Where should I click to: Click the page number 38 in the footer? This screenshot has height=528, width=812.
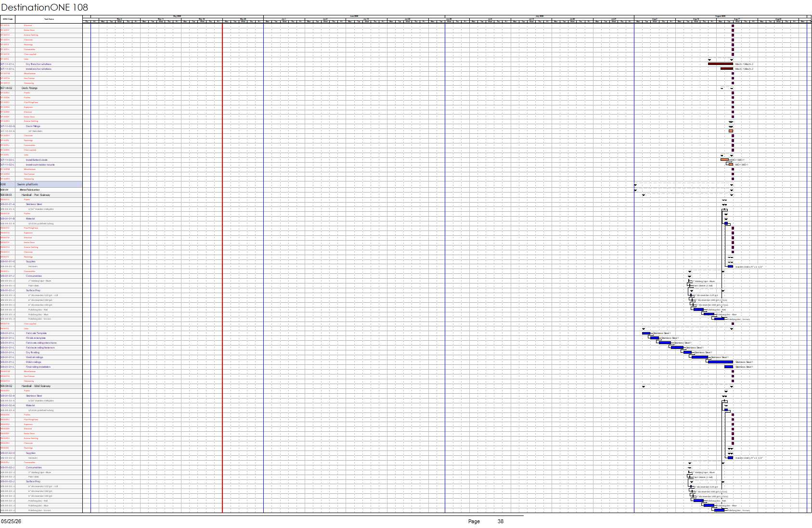501,521
